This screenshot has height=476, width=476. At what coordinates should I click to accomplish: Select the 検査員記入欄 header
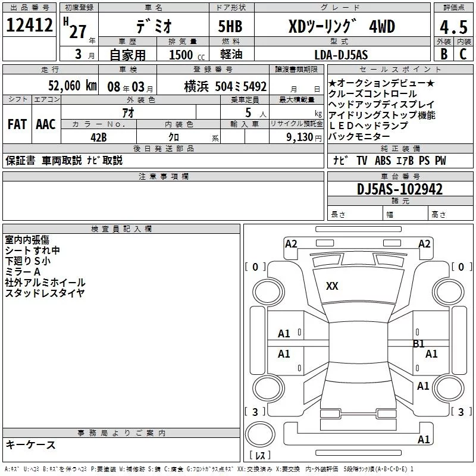click(x=121, y=229)
